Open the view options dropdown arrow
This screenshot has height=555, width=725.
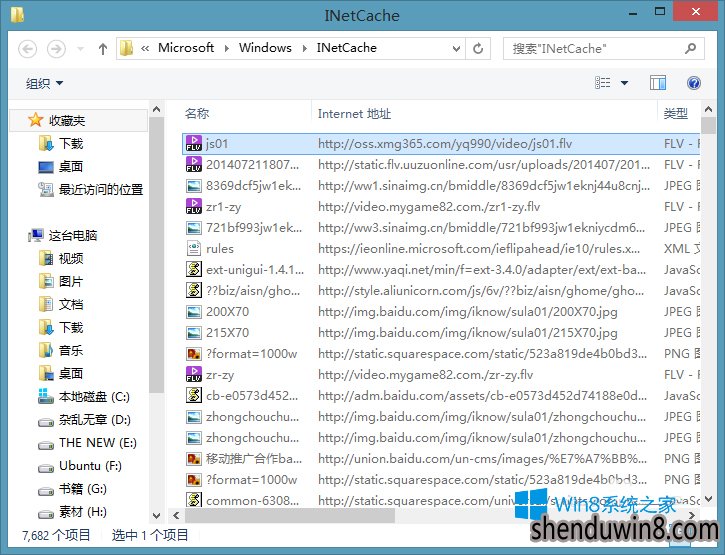[x=624, y=83]
